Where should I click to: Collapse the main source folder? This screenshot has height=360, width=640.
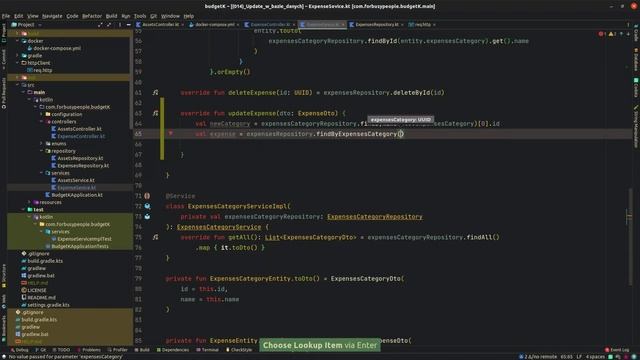pyautogui.click(x=23, y=92)
